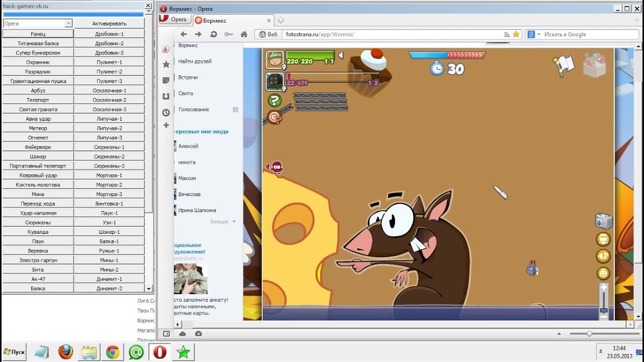
Task: Open the green star taskbar app
Action: click(x=183, y=352)
